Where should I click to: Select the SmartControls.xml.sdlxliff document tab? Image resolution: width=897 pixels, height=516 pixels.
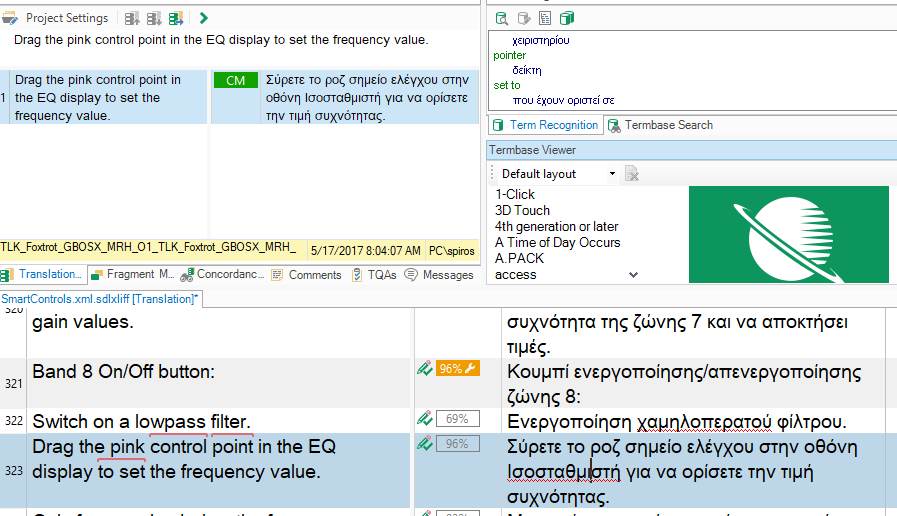100,299
